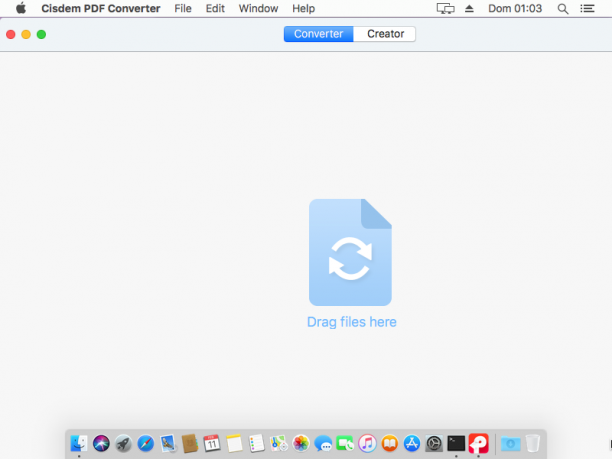The image size is (612, 459).
Task: Open the Cisdem PDF Converter Dock icon
Action: coord(479,443)
